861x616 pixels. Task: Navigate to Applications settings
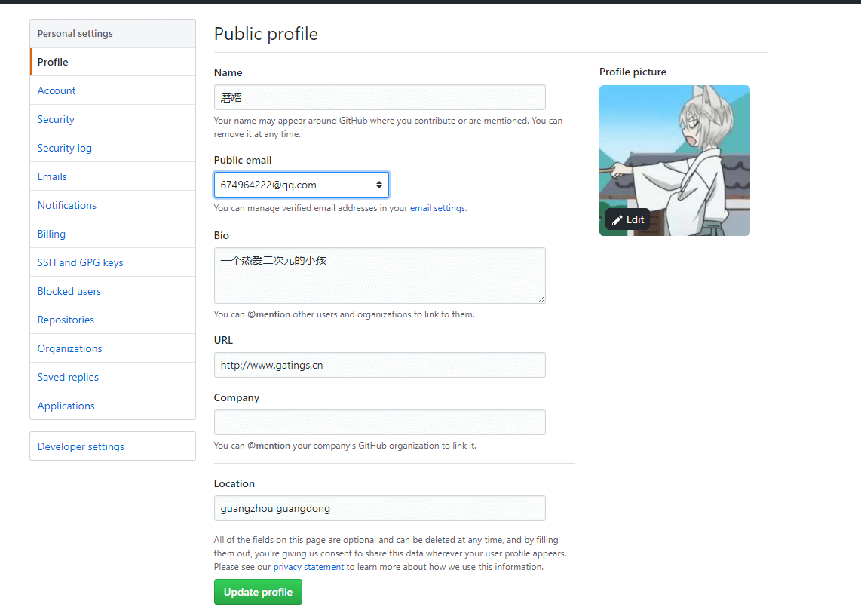(x=66, y=405)
